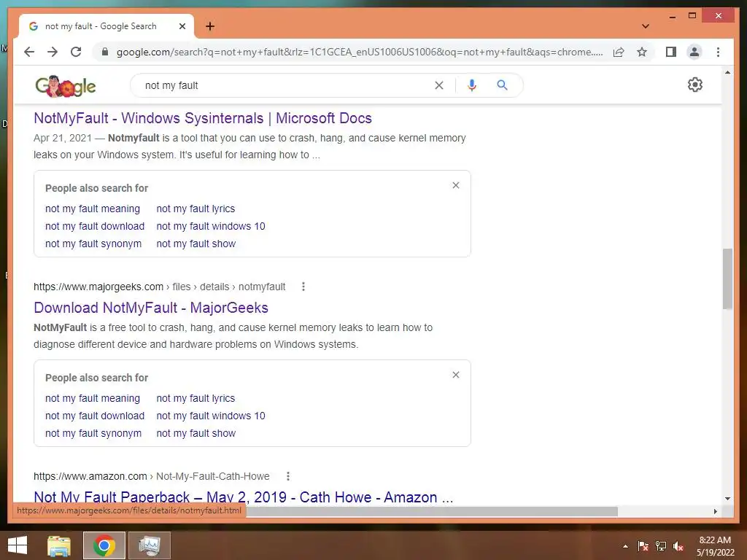Select 'not my fault meaning' in first box
This screenshot has height=560, width=747.
point(93,209)
